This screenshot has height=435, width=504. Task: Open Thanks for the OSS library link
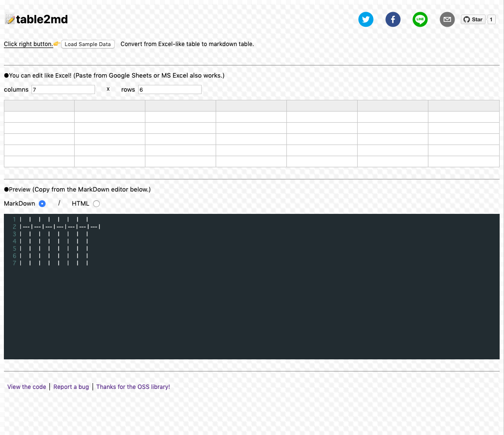coord(133,387)
